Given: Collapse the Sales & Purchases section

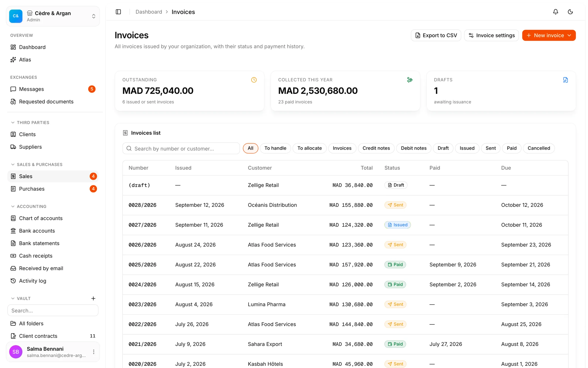Looking at the screenshot, I should (37, 164).
